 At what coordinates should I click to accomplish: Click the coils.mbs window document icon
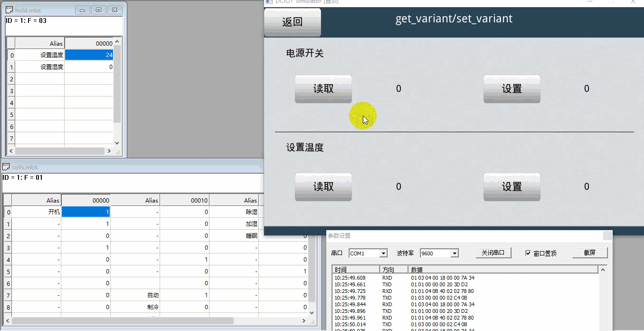pyautogui.click(x=6, y=167)
